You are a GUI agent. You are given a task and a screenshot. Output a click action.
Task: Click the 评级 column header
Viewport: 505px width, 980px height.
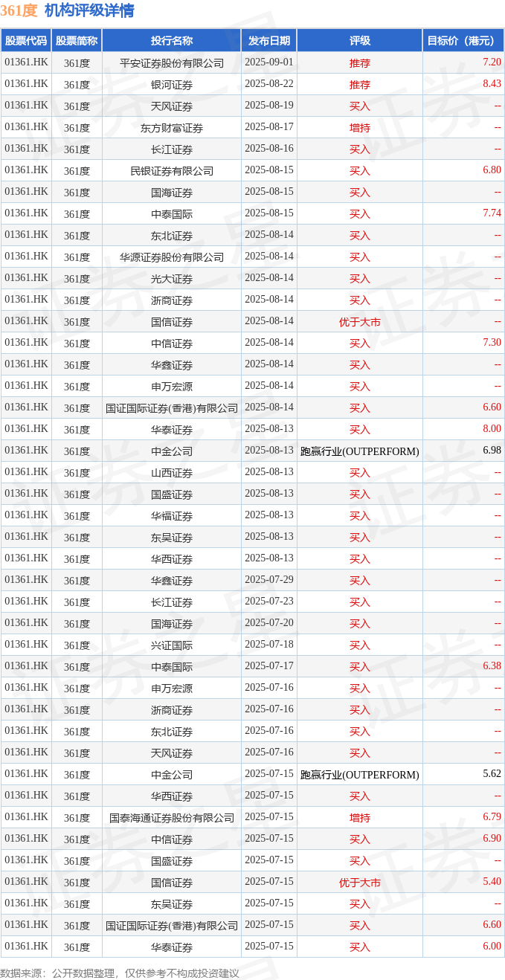click(360, 41)
